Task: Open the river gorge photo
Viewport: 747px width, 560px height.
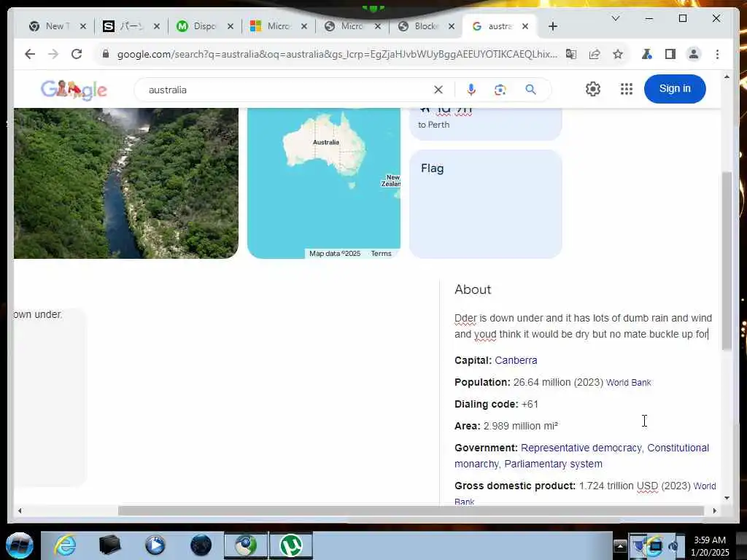Action: point(126,183)
